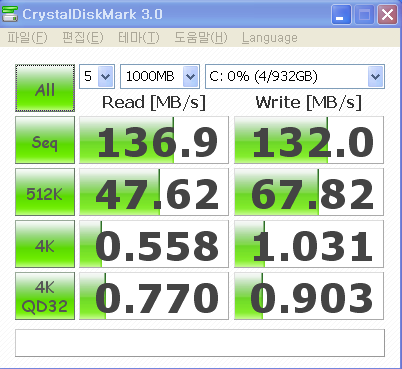Select the Seq write value 132.0

309,140
